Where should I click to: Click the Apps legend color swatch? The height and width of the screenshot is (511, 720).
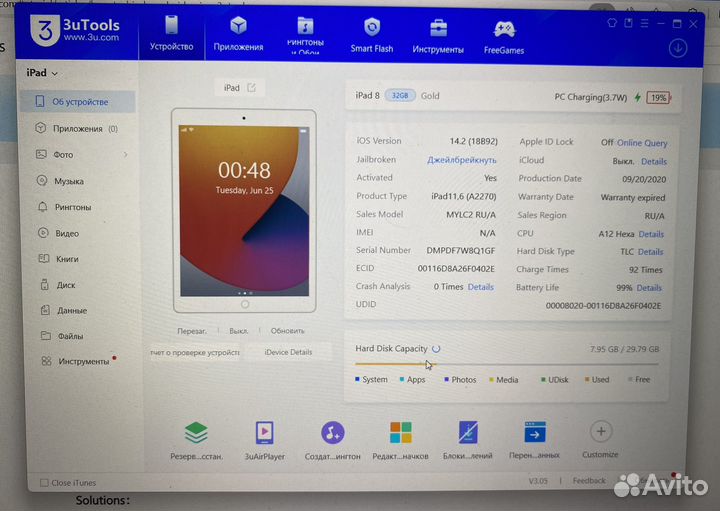pos(402,379)
